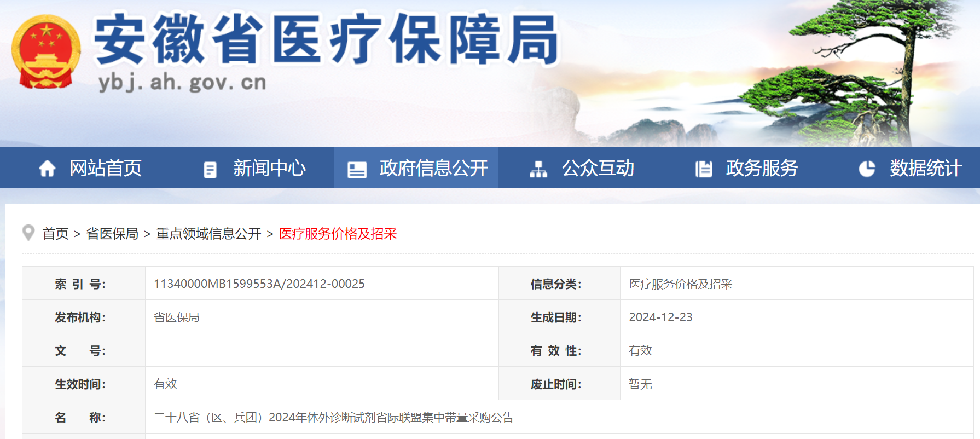Click the 首页 breadcrumb link
980x439 pixels.
[56, 234]
